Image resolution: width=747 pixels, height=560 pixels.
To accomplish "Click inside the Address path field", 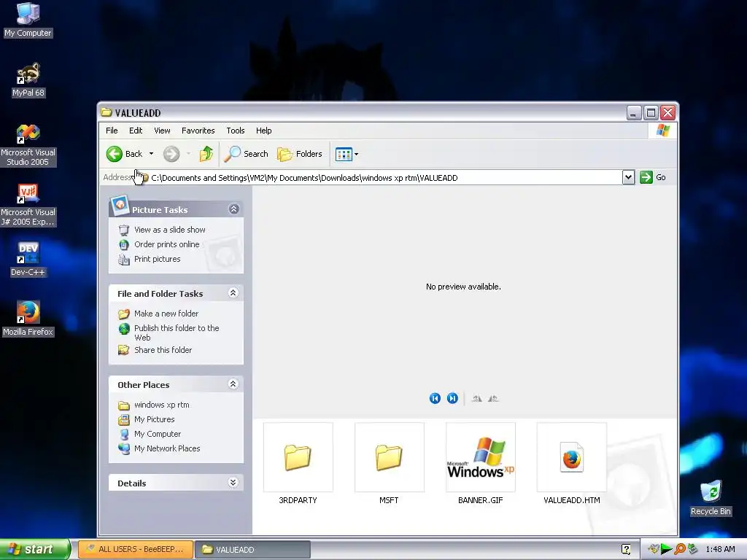I will pos(379,178).
